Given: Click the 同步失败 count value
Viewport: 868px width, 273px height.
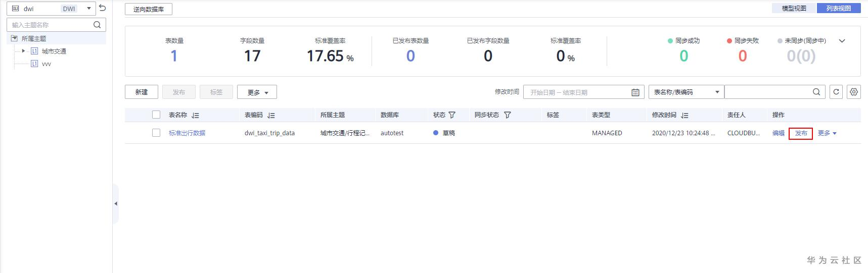Looking at the screenshot, I should coord(743,56).
